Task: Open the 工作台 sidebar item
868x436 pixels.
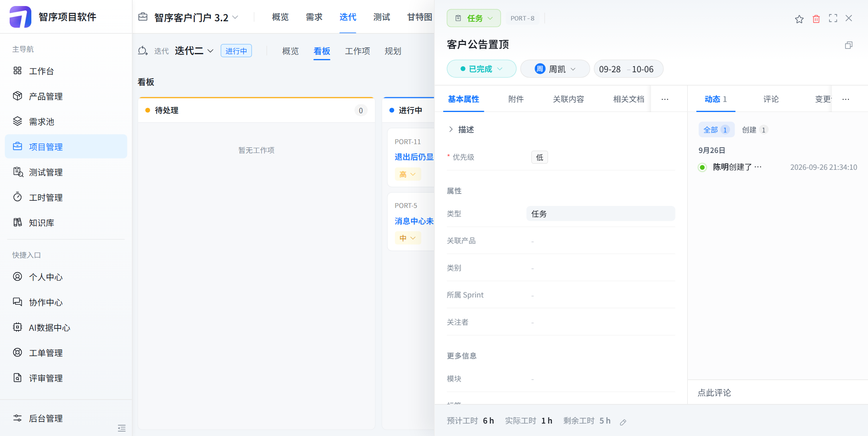Action: point(66,71)
